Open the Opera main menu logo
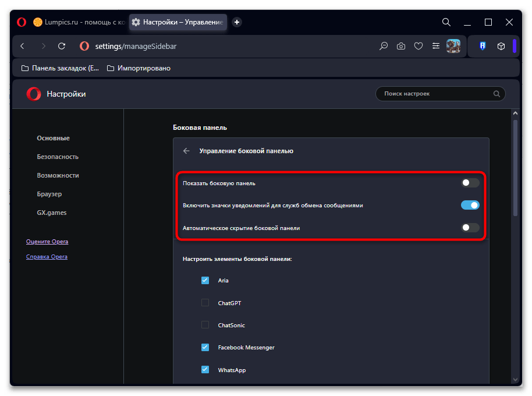This screenshot has width=532, height=396. 22,22
